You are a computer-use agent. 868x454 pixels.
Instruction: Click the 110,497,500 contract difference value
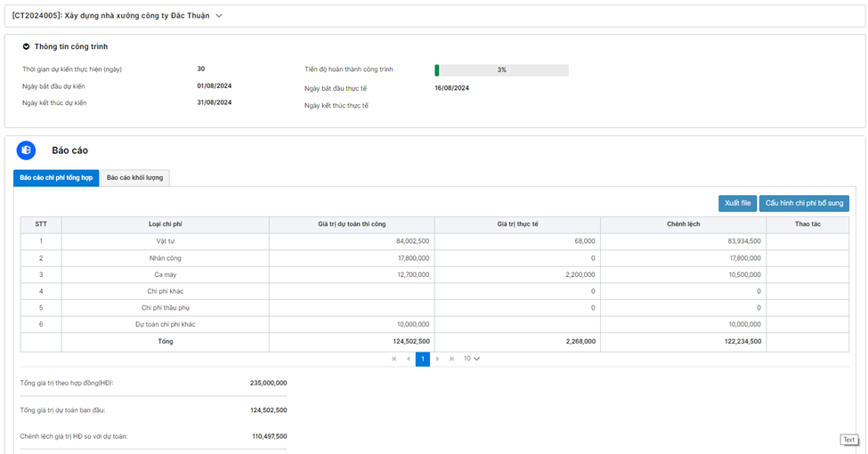click(270, 436)
